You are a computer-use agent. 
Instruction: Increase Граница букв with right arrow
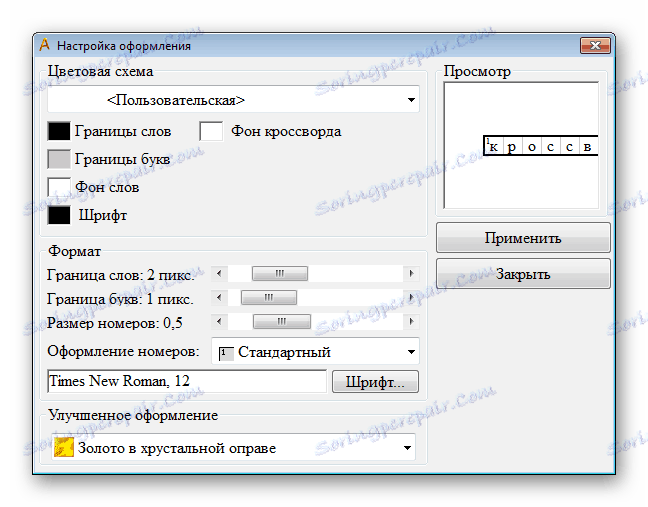pos(411,298)
